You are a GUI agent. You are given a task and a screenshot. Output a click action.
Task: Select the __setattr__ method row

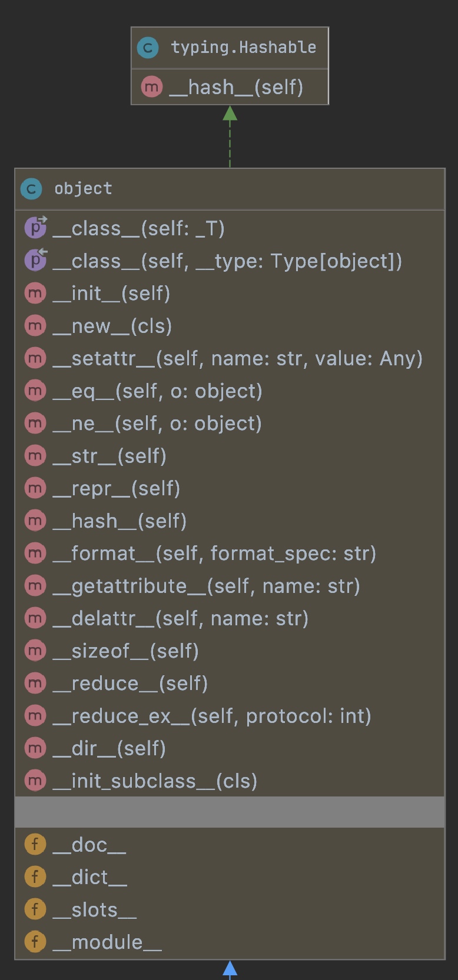point(237,358)
